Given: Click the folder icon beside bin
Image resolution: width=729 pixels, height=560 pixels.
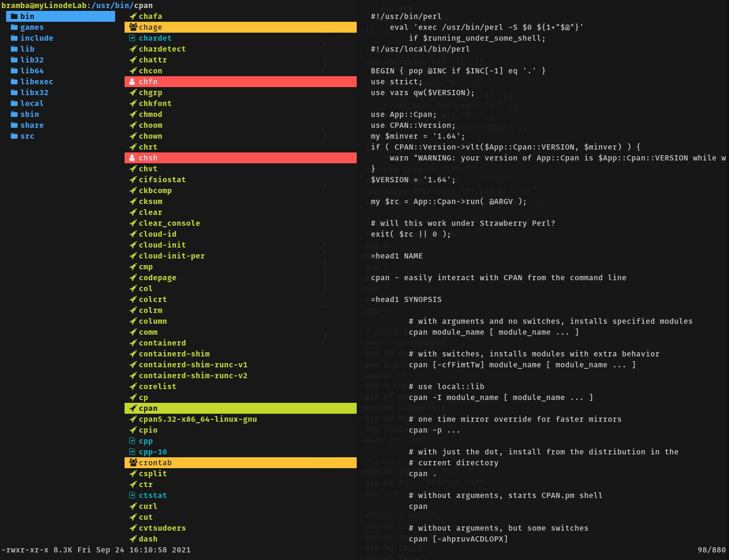Looking at the screenshot, I should click(14, 17).
